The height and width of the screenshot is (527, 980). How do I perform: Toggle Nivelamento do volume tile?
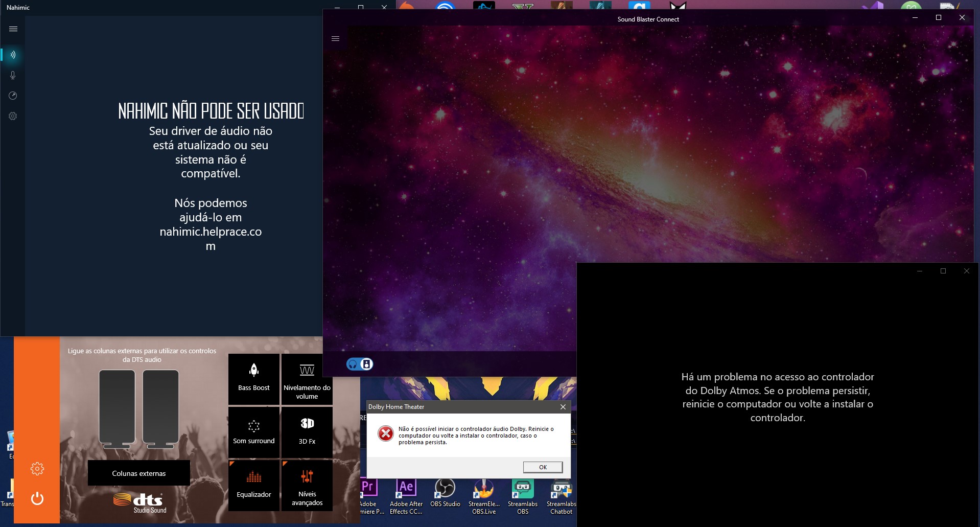click(x=307, y=379)
